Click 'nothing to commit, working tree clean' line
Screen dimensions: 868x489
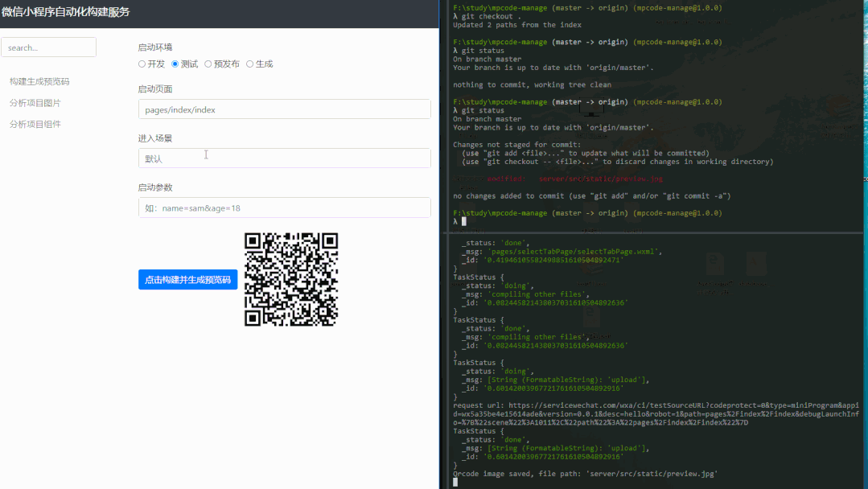(532, 84)
